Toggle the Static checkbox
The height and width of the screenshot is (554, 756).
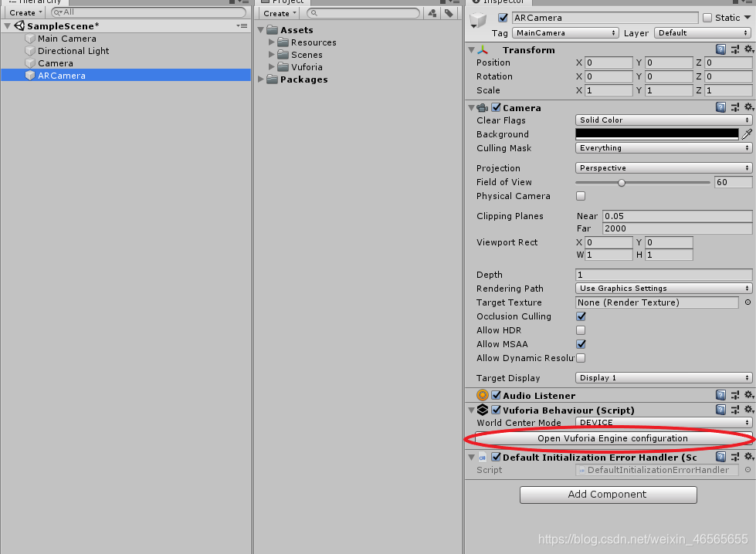[x=707, y=18]
